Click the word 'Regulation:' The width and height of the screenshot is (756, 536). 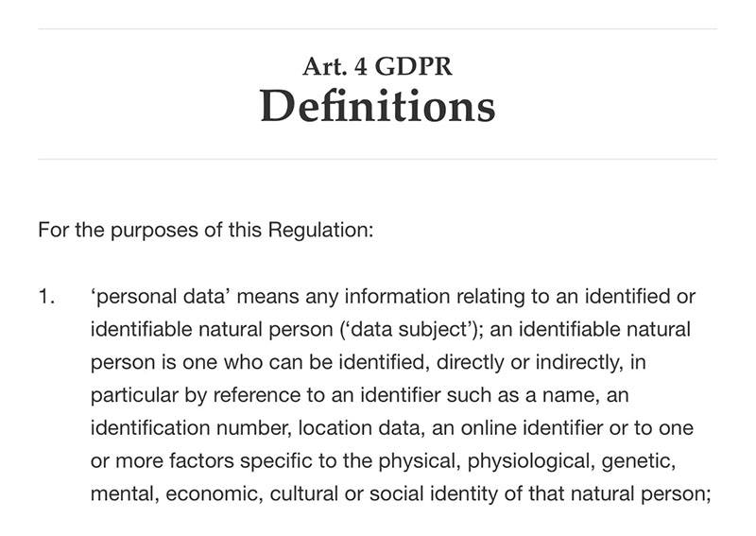coord(320,231)
